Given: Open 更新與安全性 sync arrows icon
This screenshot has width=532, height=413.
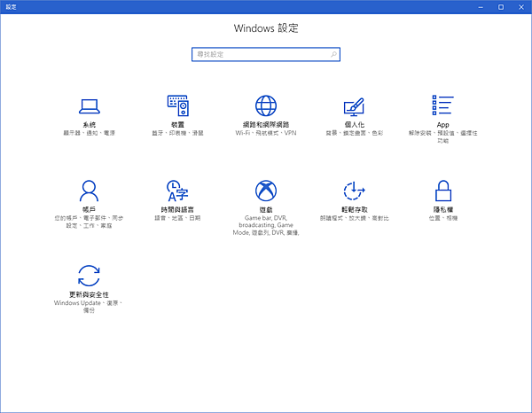Looking at the screenshot, I should 89,276.
